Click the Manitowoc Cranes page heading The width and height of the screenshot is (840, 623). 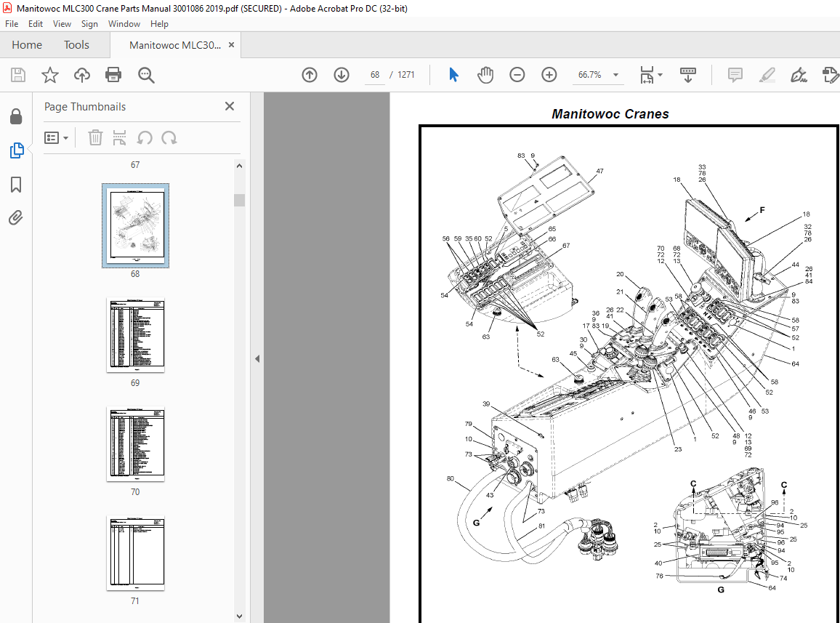[610, 113]
